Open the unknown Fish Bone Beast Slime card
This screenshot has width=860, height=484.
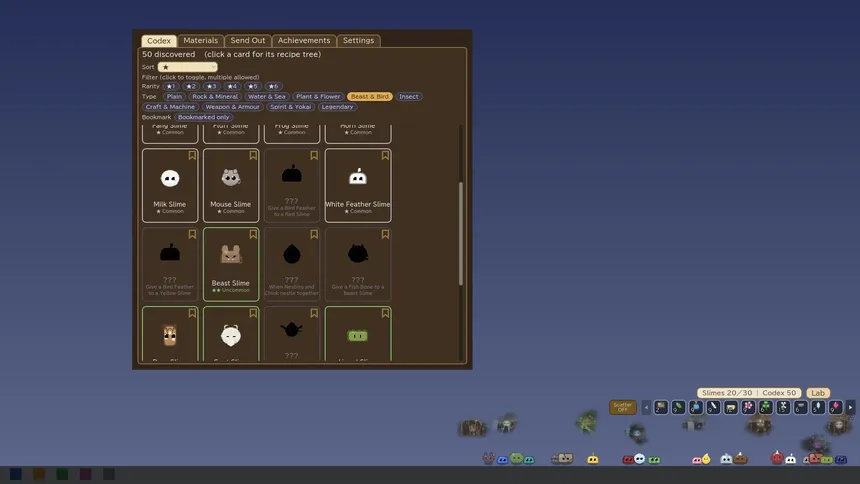click(358, 264)
